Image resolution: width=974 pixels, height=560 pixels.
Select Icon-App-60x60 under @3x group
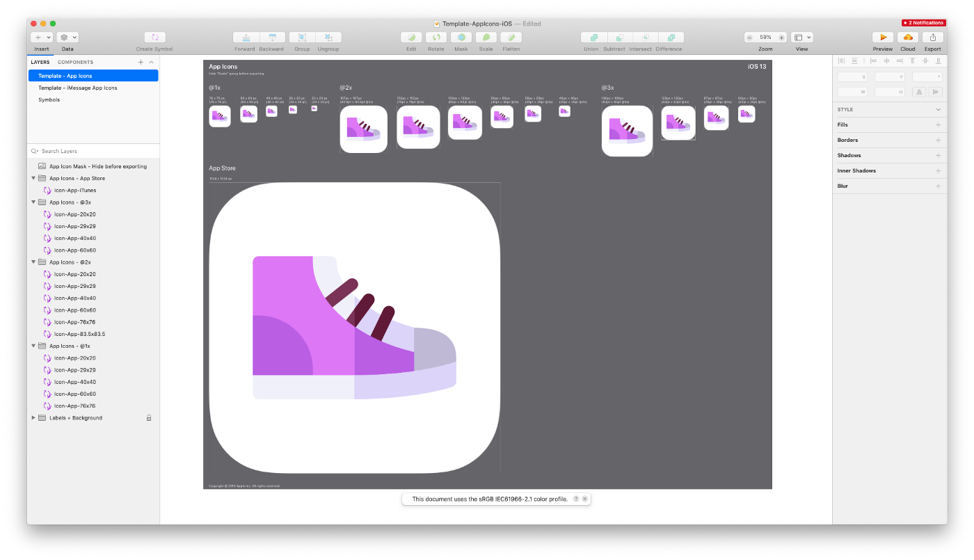[93, 250]
